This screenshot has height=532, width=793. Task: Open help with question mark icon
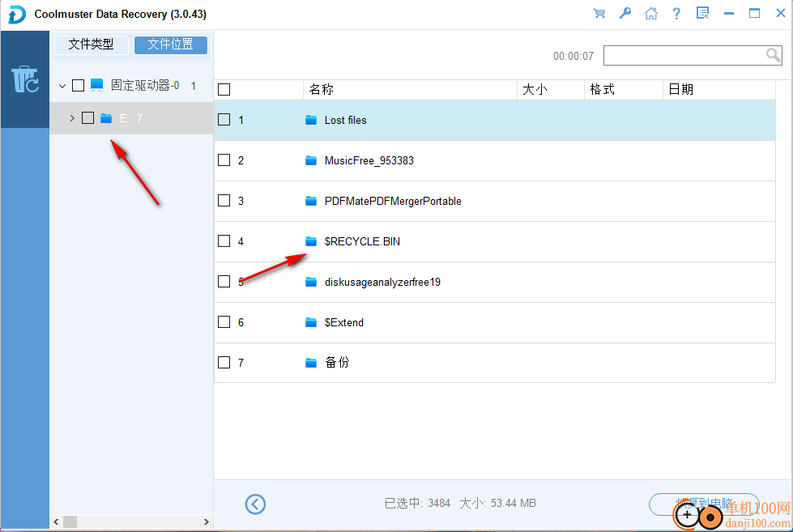pyautogui.click(x=676, y=14)
